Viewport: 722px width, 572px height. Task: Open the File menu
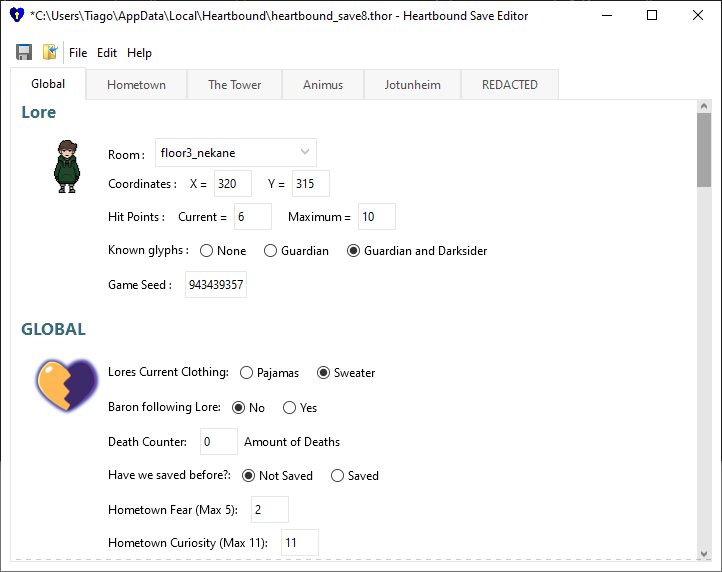pos(78,53)
